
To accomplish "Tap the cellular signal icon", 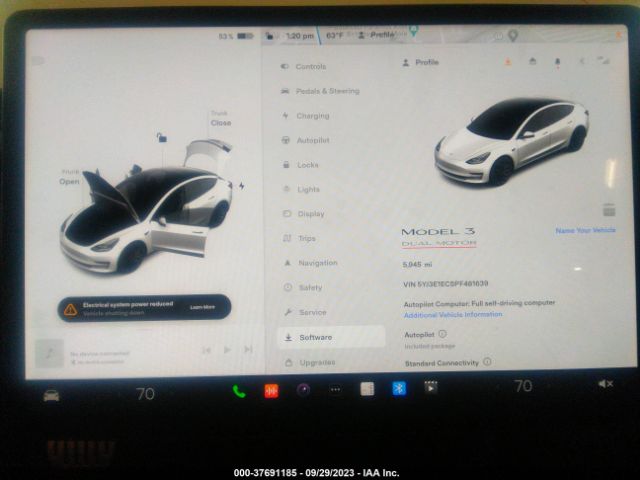I will pyautogui.click(x=604, y=61).
